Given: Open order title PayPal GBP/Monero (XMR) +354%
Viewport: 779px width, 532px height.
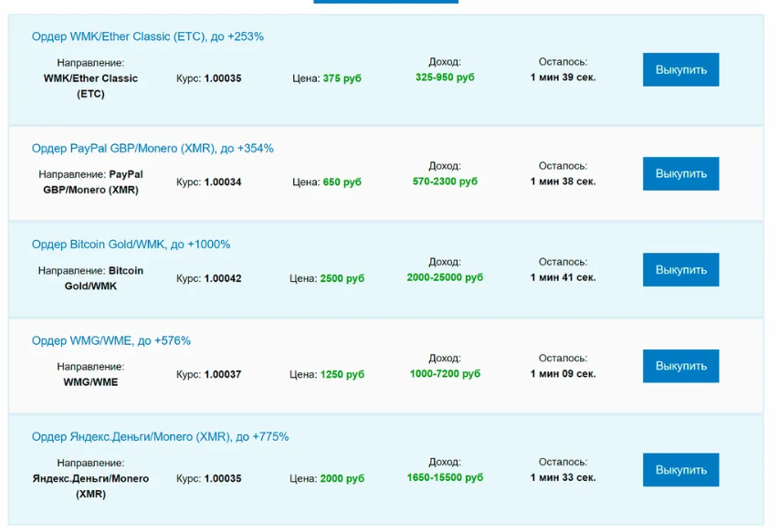Looking at the screenshot, I should tap(153, 149).
